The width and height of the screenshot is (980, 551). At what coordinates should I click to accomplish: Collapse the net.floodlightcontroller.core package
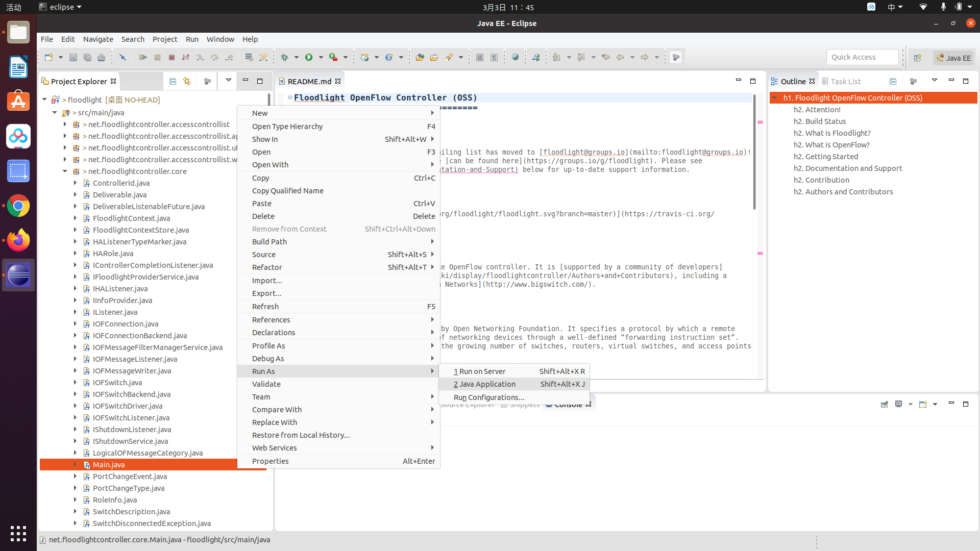coord(65,171)
